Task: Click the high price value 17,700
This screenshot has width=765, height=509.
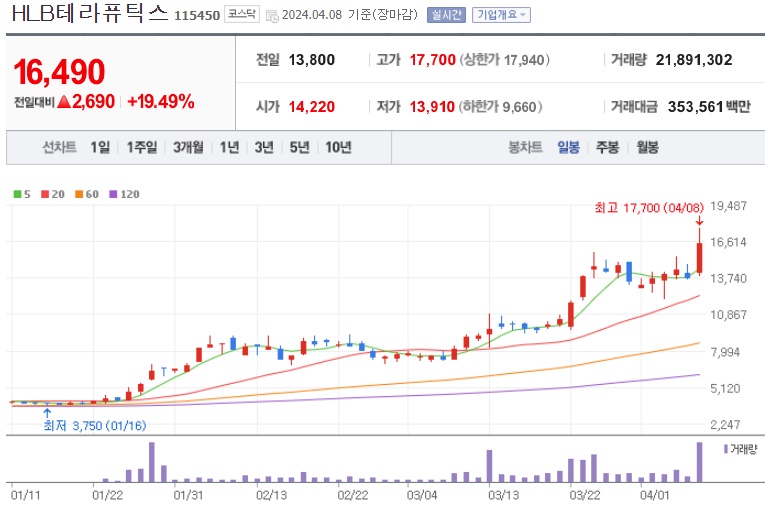Action: point(432,60)
